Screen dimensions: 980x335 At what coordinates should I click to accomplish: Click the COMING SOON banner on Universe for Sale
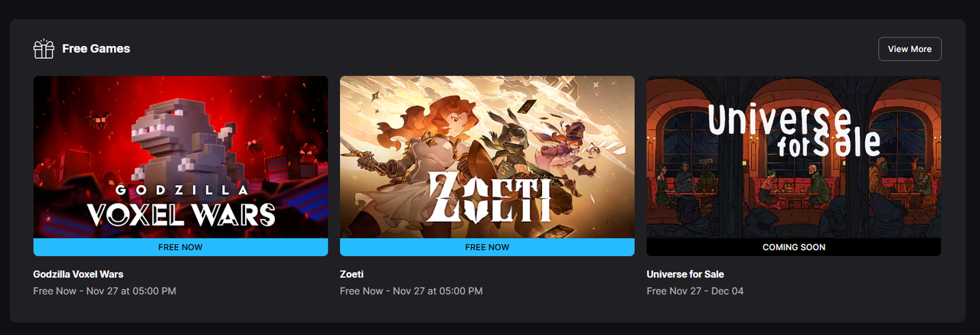click(x=794, y=247)
